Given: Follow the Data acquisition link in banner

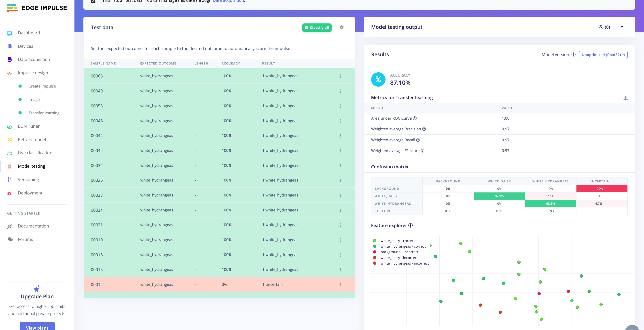Looking at the screenshot, I should coord(228,1).
